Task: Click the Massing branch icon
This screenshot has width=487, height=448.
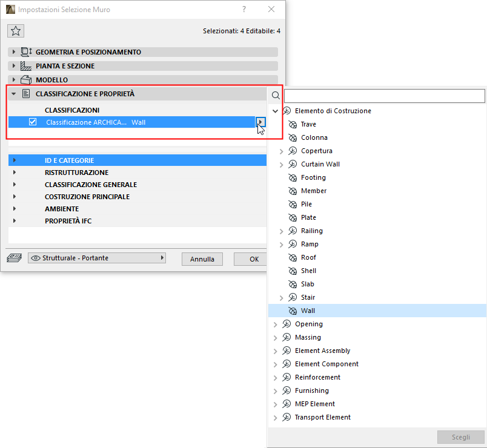Action: [x=287, y=337]
